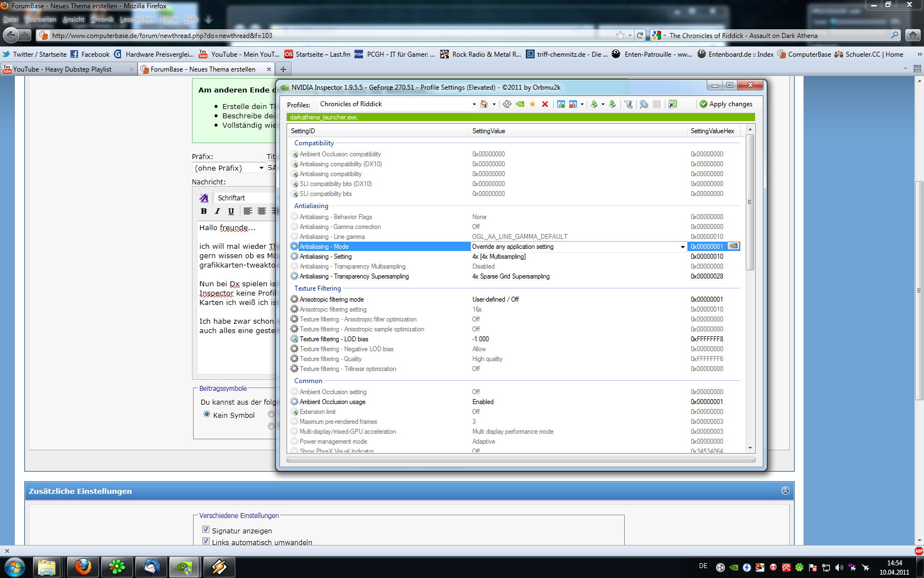This screenshot has width=924, height=578.
Task: Open Präfix dropdown (ohne Präfix)
Action: tap(229, 168)
